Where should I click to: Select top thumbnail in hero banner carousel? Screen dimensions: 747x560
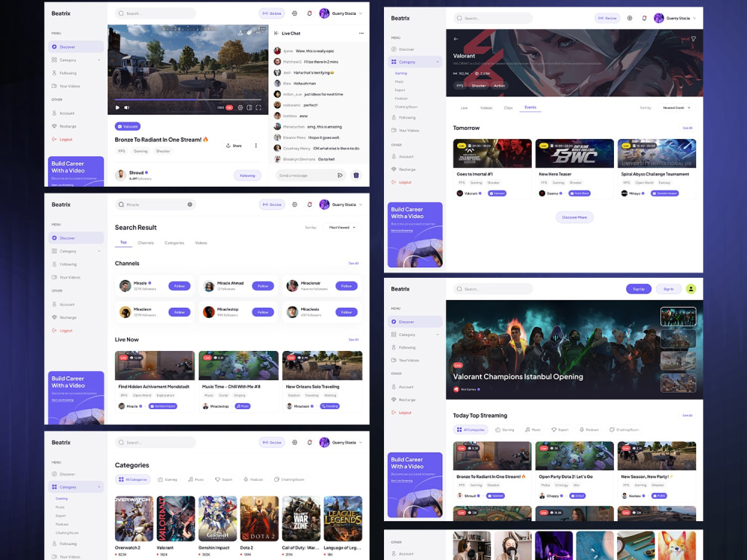click(678, 317)
